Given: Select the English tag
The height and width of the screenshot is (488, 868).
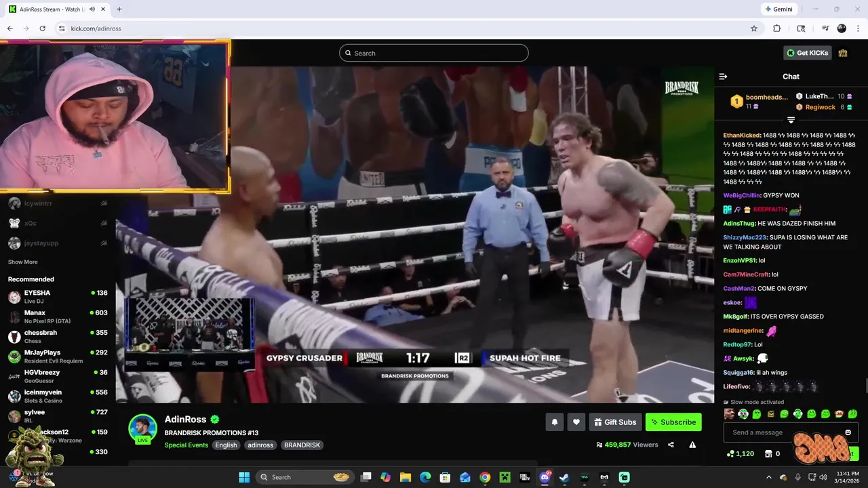Looking at the screenshot, I should pyautogui.click(x=226, y=445).
